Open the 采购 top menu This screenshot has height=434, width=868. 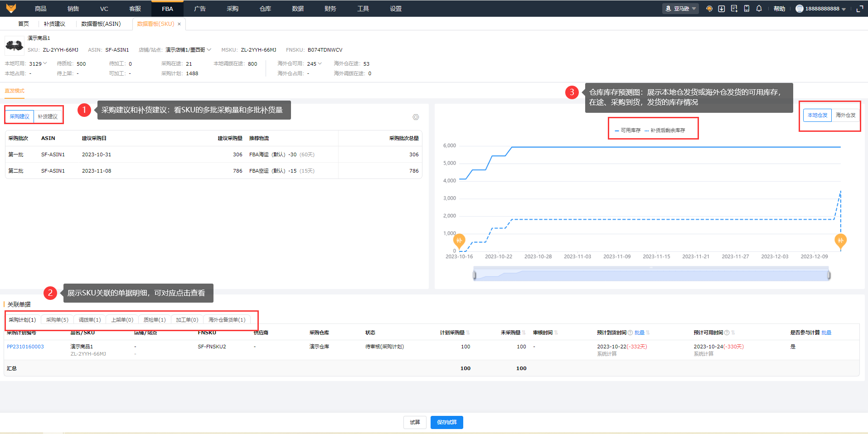(233, 9)
